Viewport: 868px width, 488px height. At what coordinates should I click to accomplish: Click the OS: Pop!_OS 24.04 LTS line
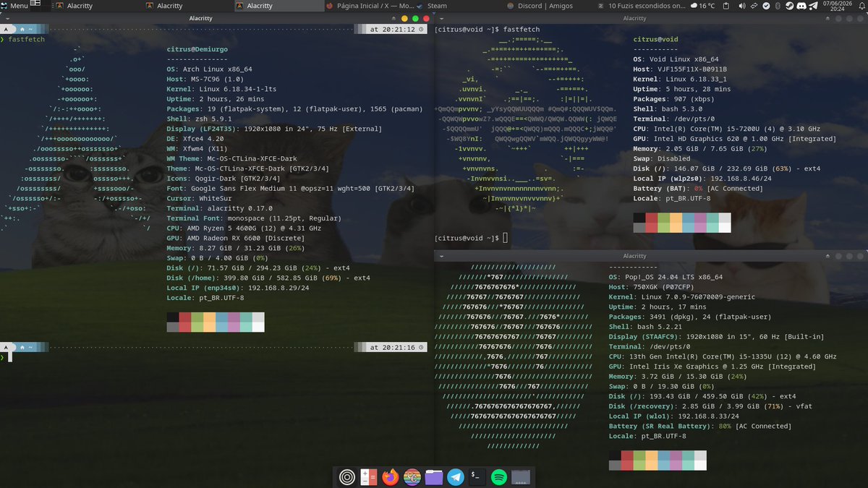pyautogui.click(x=665, y=277)
